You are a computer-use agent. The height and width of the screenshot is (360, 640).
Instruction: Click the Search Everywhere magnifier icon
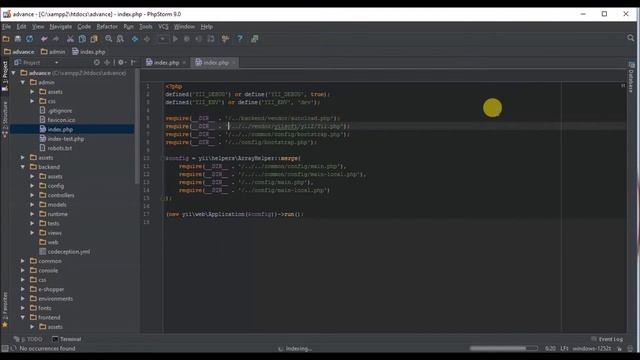pos(631,38)
